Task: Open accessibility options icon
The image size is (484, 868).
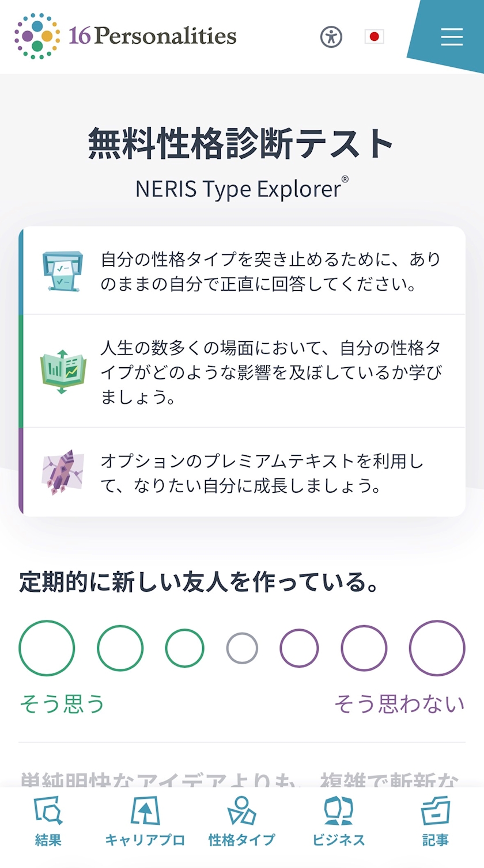Action: click(x=331, y=37)
